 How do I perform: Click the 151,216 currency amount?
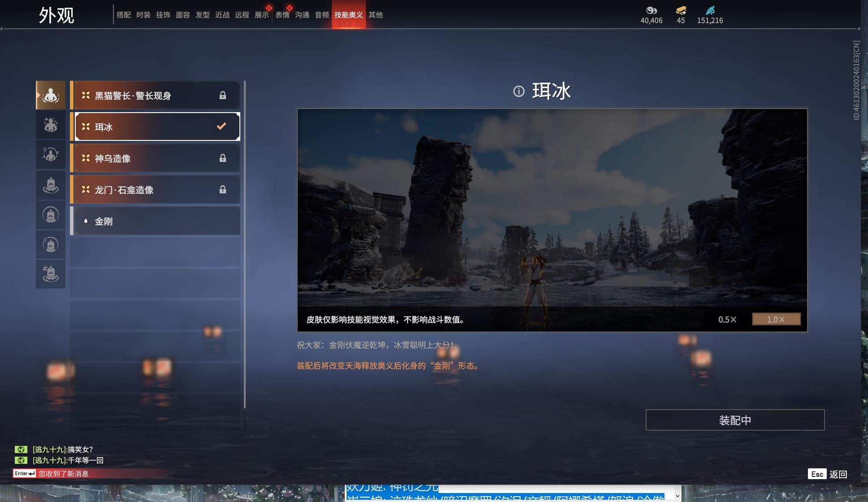click(710, 21)
